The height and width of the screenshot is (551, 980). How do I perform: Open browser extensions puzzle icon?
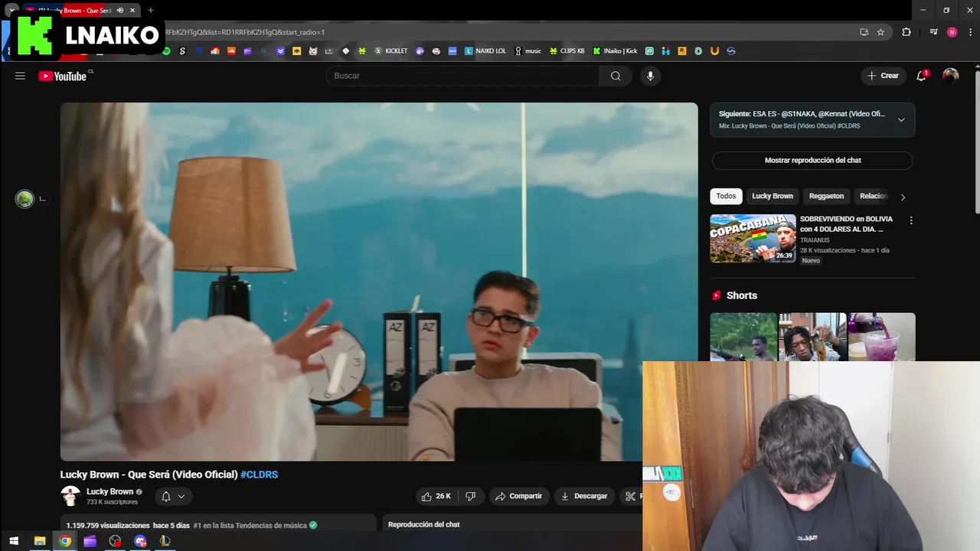(x=906, y=32)
